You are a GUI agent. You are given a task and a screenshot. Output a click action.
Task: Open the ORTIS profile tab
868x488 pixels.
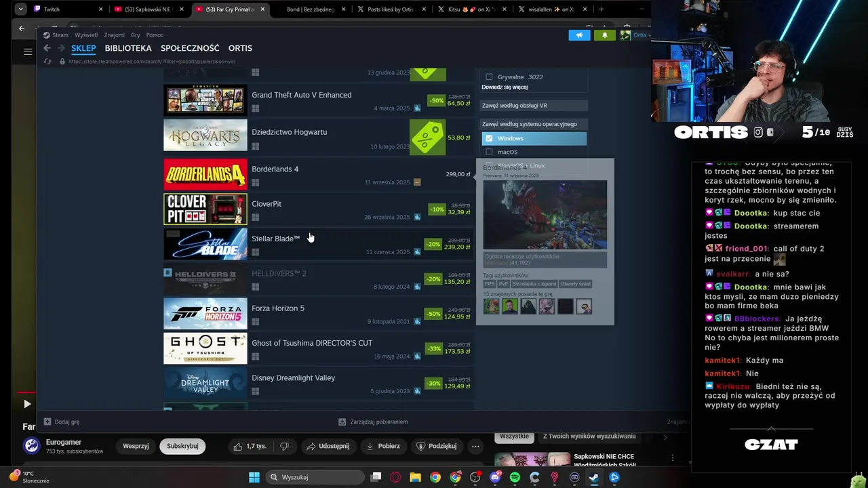coord(240,48)
